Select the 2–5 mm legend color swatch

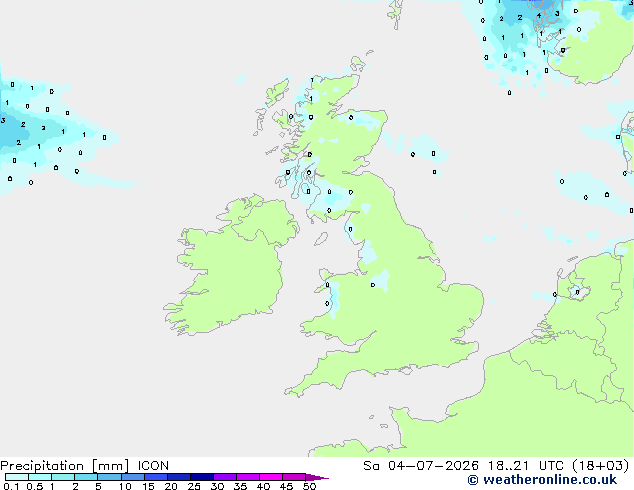[86, 477]
